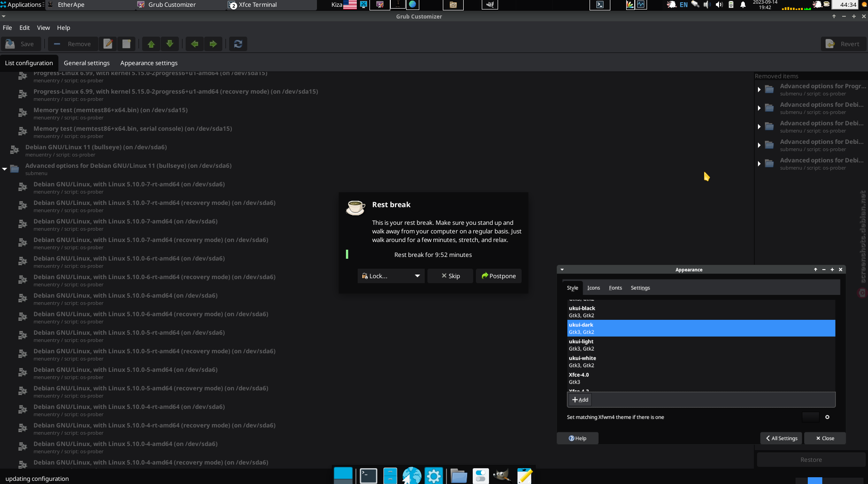The height and width of the screenshot is (484, 868).
Task: Open the Edit menu
Action: pyautogui.click(x=24, y=28)
